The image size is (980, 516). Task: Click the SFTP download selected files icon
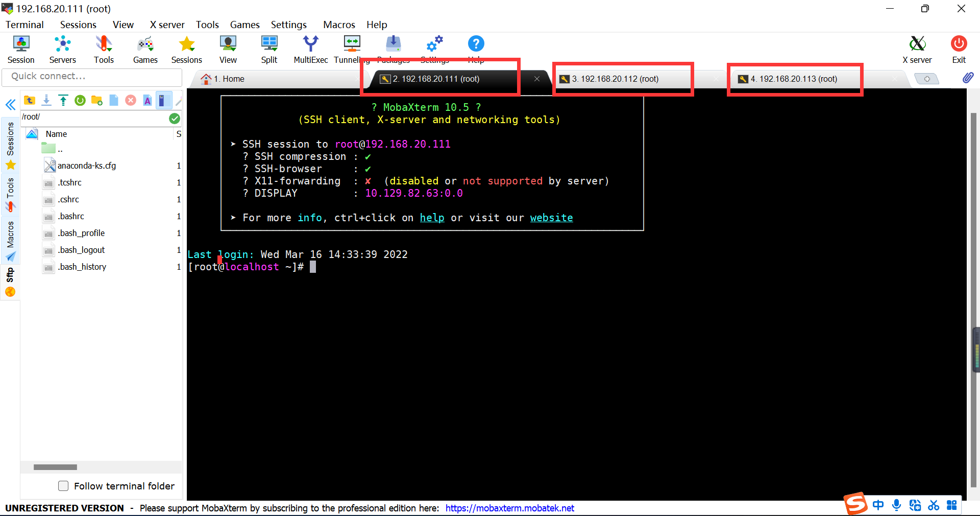pyautogui.click(x=46, y=100)
